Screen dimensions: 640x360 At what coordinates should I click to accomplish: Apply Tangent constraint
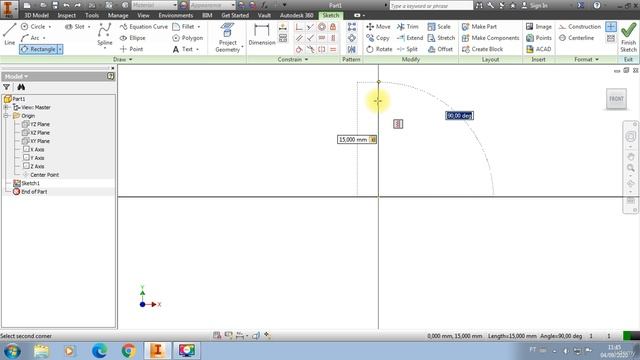[299, 49]
